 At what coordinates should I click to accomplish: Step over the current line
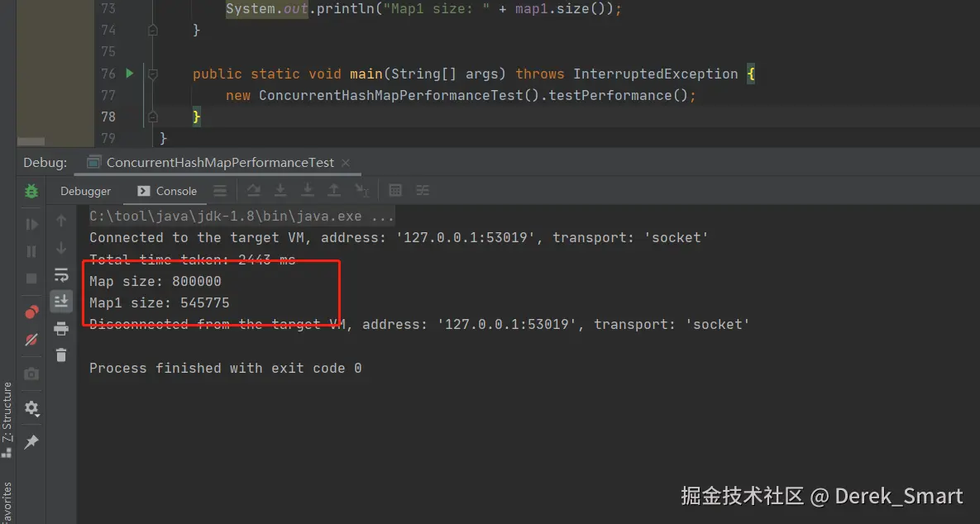click(x=253, y=191)
